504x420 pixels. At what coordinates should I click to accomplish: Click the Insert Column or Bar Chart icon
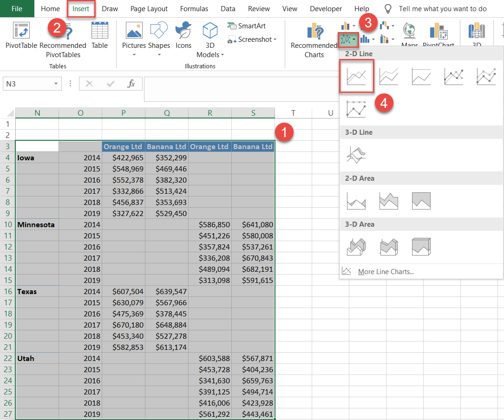pyautogui.click(x=345, y=26)
